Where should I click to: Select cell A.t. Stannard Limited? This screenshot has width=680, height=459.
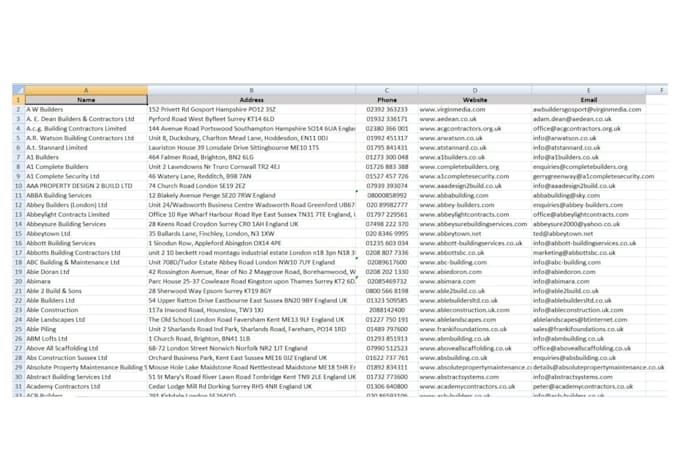(86, 148)
